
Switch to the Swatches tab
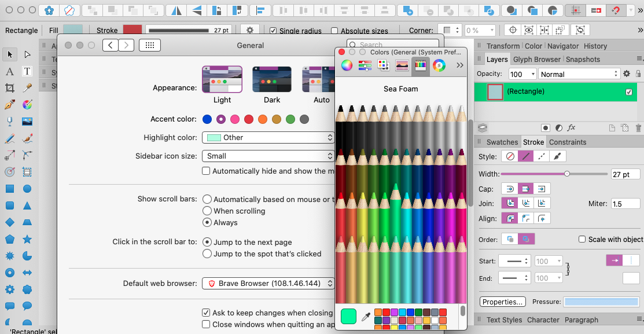[503, 142]
